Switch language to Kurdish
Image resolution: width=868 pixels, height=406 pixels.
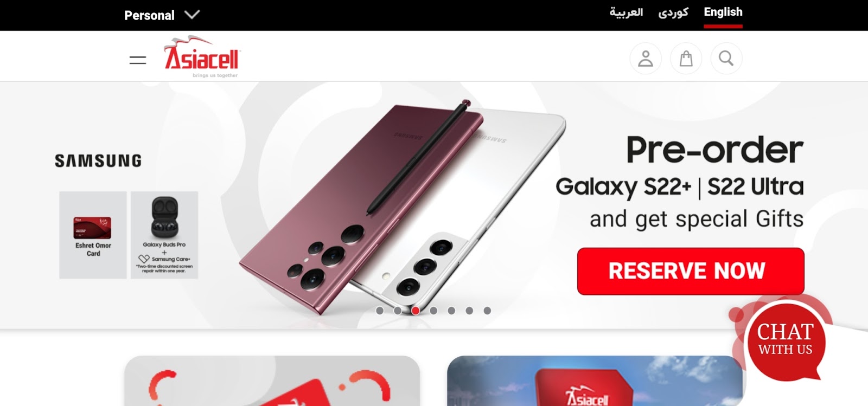[x=673, y=12]
